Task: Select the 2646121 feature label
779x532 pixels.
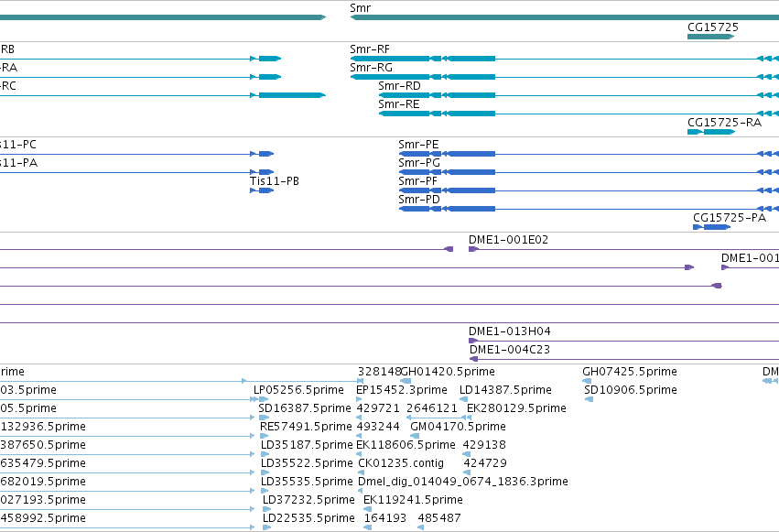Action: click(432, 408)
